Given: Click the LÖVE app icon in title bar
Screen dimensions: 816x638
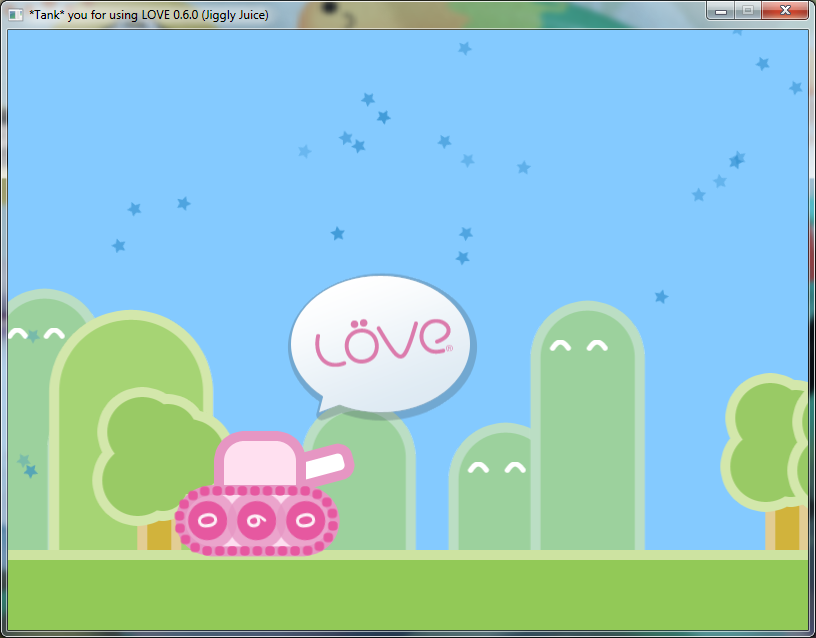Looking at the screenshot, I should [15, 14].
